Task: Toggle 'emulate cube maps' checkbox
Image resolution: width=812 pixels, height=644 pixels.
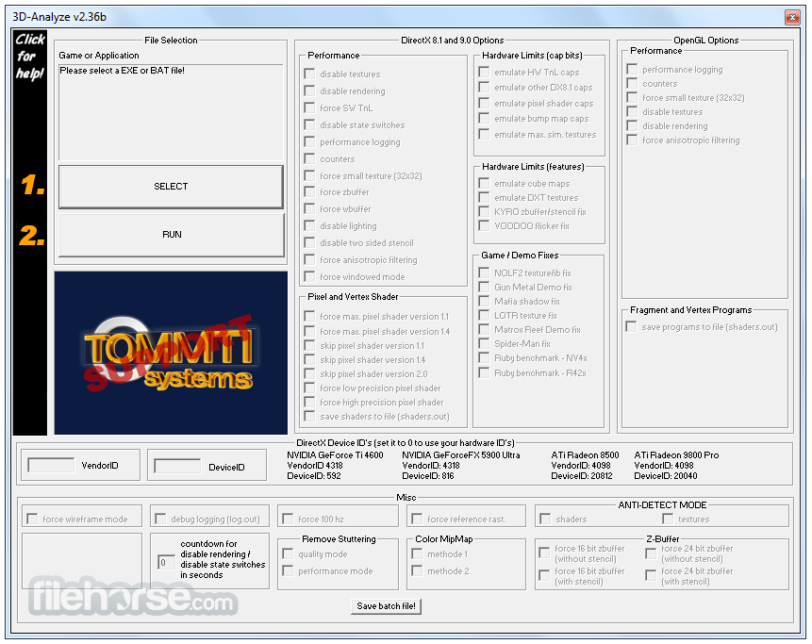Action: click(484, 183)
